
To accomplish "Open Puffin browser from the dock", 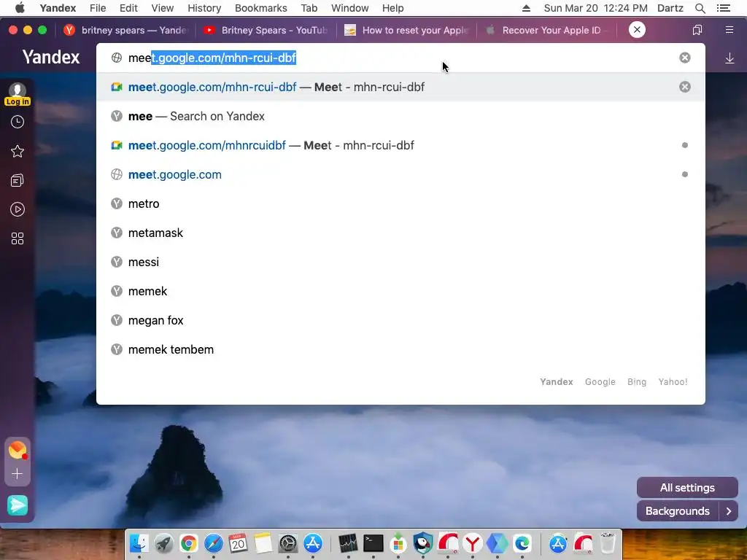I will click(422, 542).
